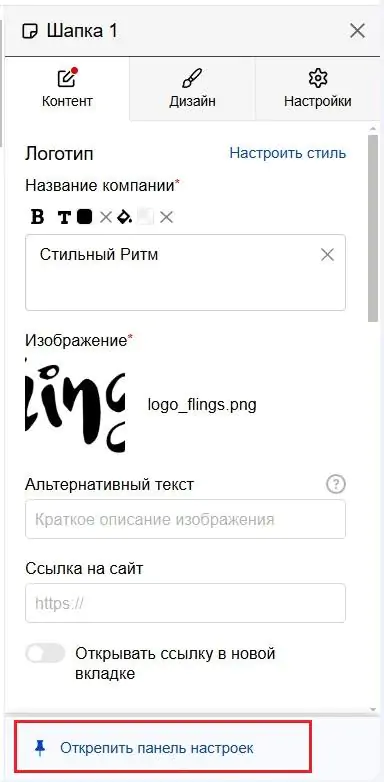Switch to the Дизайн tab
Screen dimensions: 384x782
pos(192,89)
